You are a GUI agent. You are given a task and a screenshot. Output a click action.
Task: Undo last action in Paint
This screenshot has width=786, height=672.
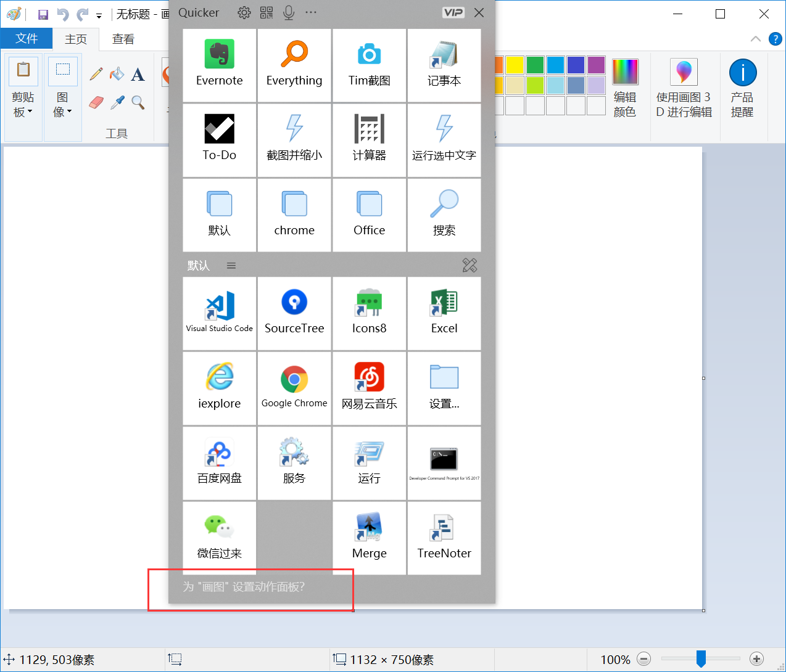click(x=62, y=14)
